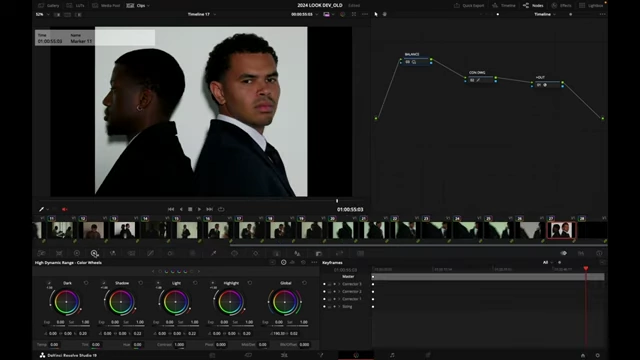The height and width of the screenshot is (360, 640).
Task: Reset the Global wheel
Action: [x=304, y=283]
